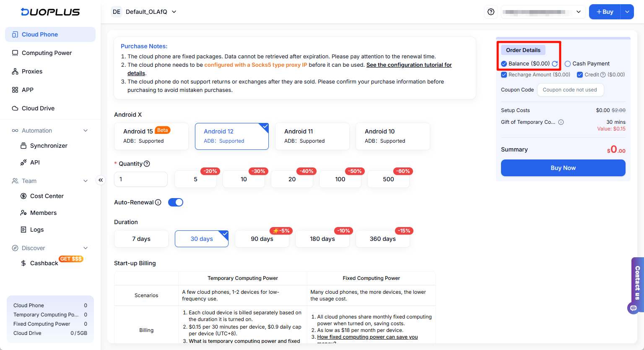This screenshot has height=350, width=644.
Task: Toggle the Auto-Renewal switch
Action: click(176, 202)
